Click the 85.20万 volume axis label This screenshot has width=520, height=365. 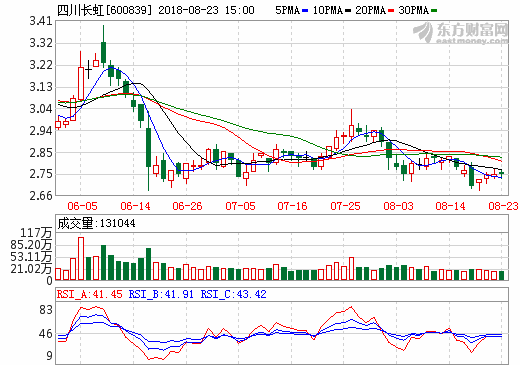click(x=31, y=245)
